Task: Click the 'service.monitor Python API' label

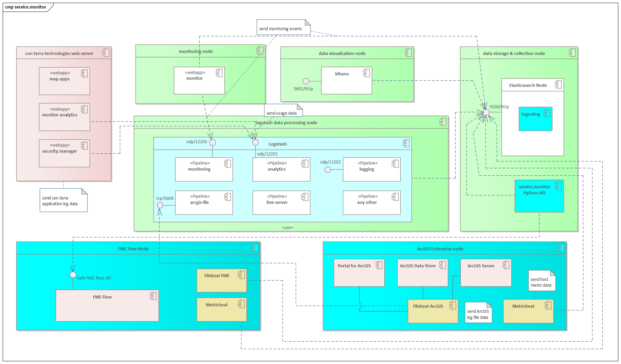Action: [534, 190]
